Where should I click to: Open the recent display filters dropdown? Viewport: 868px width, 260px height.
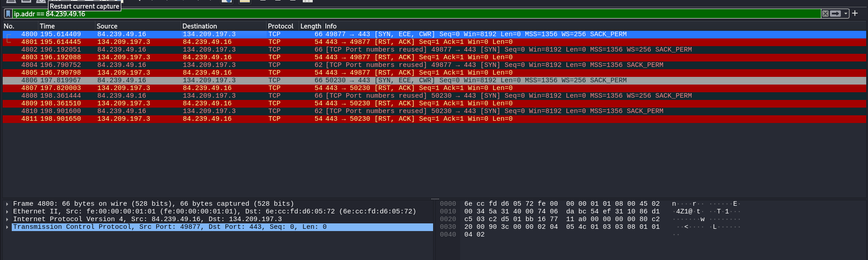(x=845, y=14)
